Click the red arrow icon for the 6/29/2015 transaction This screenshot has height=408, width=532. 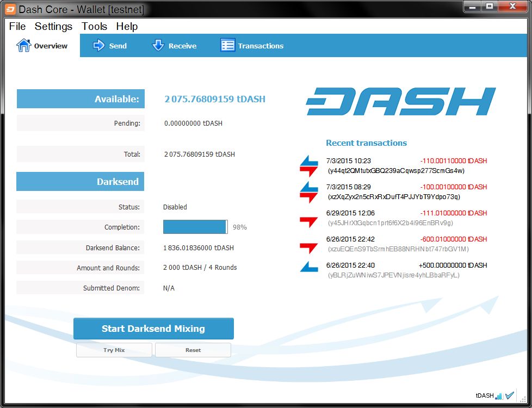pyautogui.click(x=309, y=222)
